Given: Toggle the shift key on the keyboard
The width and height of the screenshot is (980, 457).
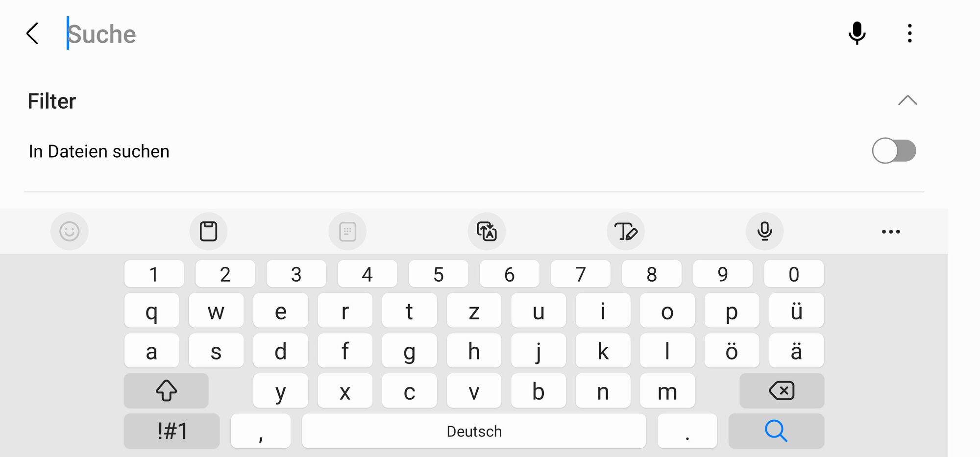Looking at the screenshot, I should click(x=166, y=391).
